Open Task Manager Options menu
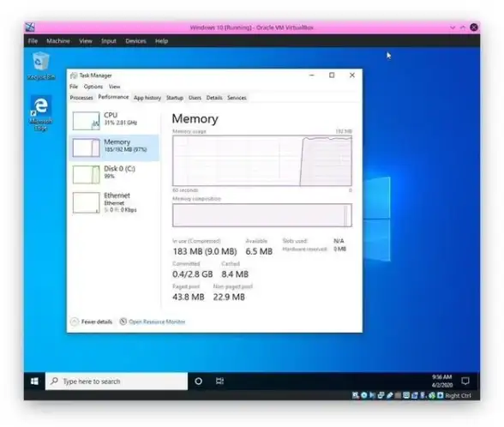The height and width of the screenshot is (427, 504). 93,87
